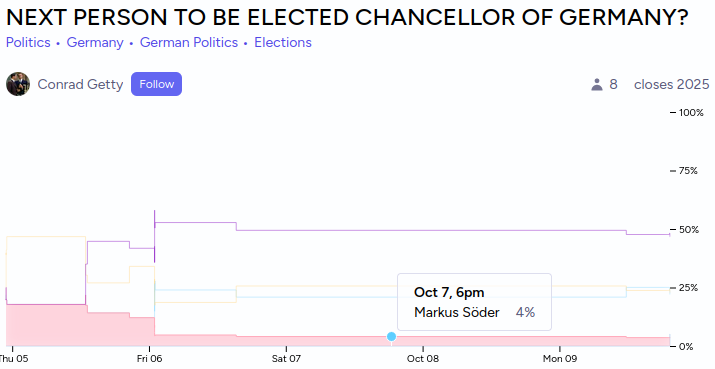Viewport: 715px width, 369px height.
Task: Open Conrad Getty's avatar picture
Action: 18,84
